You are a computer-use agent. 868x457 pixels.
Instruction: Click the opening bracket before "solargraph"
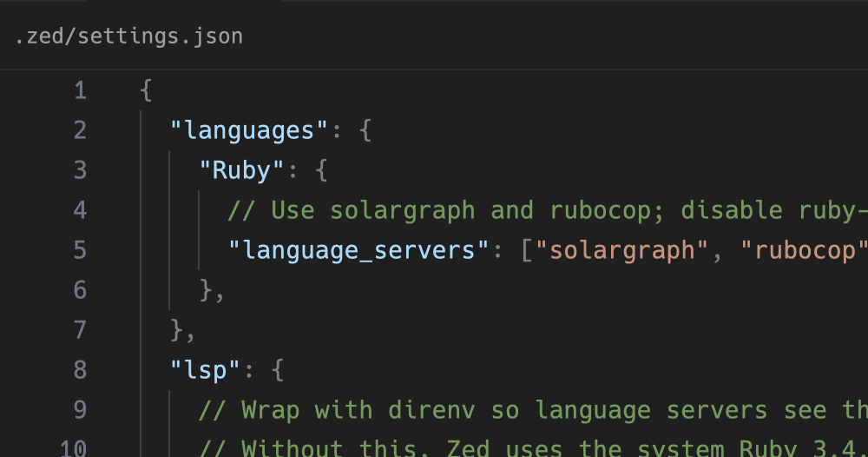click(527, 250)
